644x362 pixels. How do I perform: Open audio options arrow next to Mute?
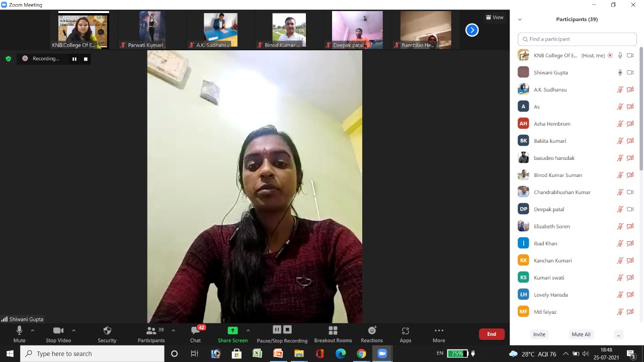coord(33,330)
